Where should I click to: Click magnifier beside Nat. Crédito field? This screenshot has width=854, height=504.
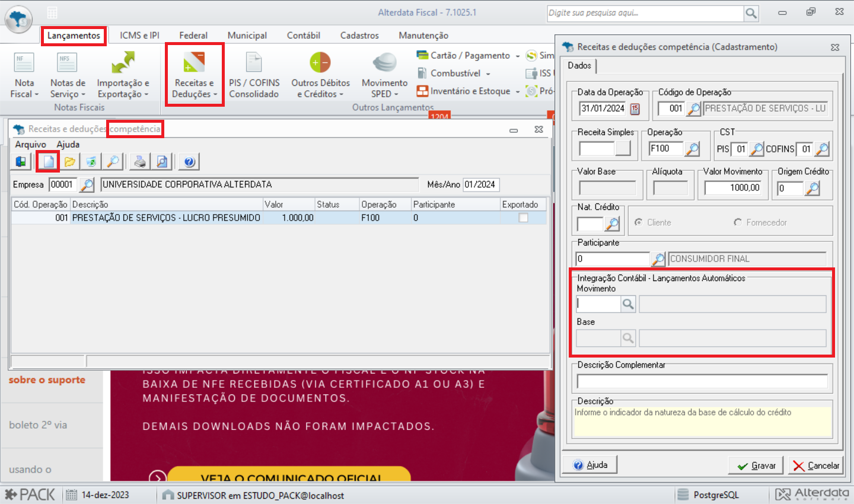click(x=613, y=224)
